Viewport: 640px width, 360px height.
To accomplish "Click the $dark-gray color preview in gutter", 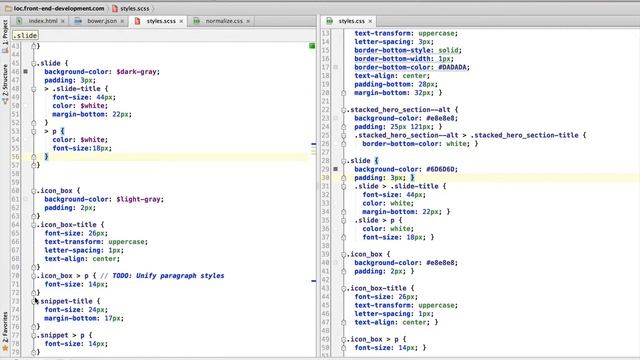I will pos(26,71).
